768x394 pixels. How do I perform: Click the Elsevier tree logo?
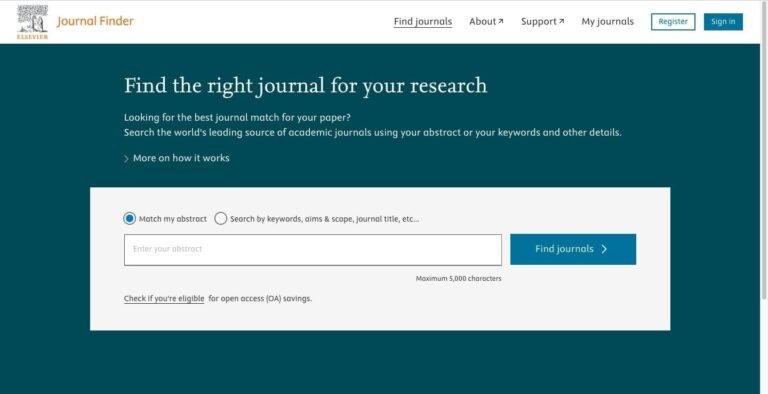[32, 22]
